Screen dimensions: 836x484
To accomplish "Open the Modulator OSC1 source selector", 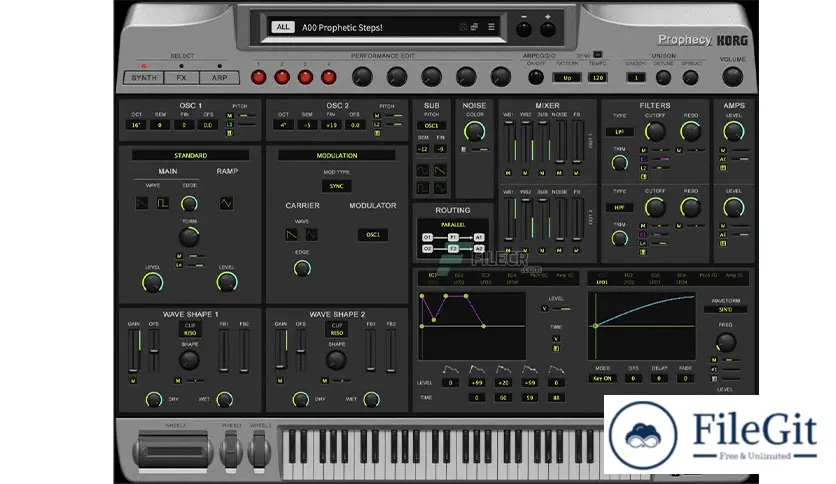I will click(373, 235).
